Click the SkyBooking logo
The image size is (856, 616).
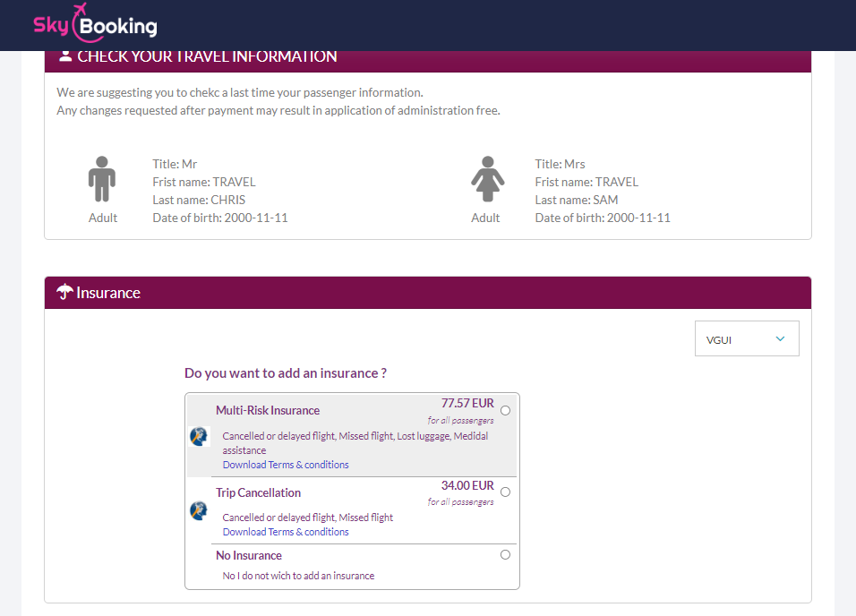coord(95,23)
